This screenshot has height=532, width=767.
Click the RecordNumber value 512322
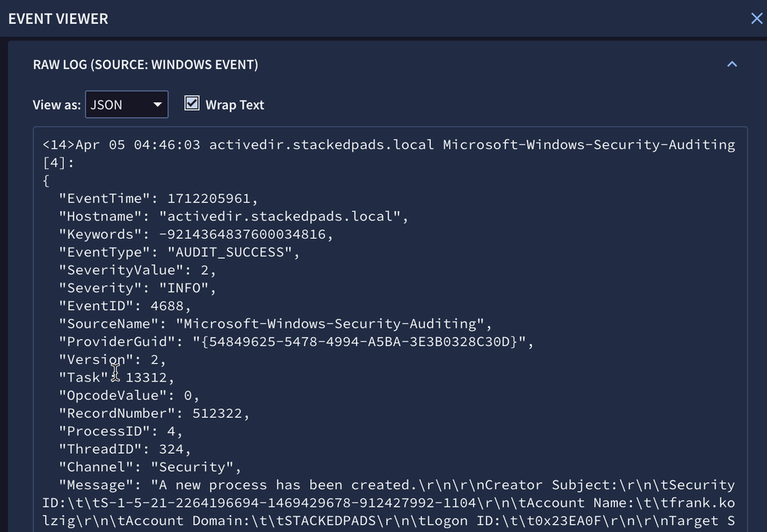(x=217, y=413)
